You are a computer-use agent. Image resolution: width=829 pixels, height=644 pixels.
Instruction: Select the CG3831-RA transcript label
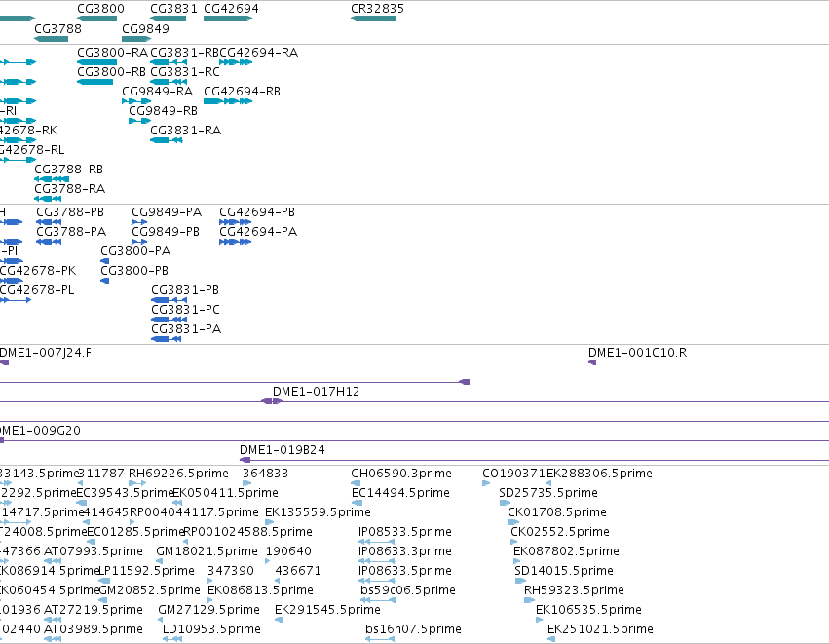tap(185, 131)
